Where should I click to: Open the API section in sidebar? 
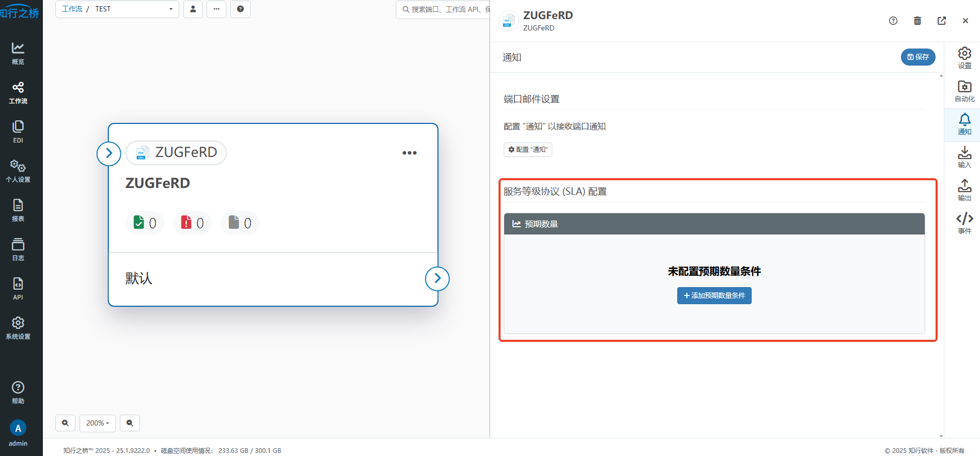pyautogui.click(x=18, y=289)
